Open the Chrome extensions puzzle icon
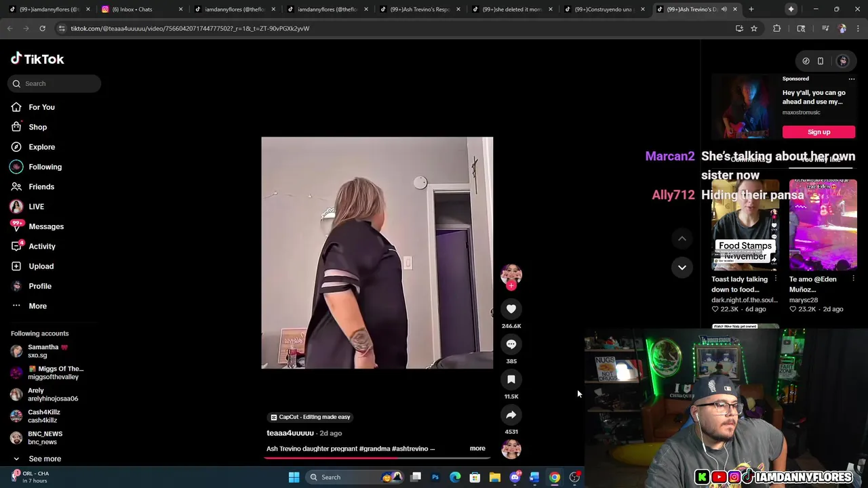 pos(777,28)
